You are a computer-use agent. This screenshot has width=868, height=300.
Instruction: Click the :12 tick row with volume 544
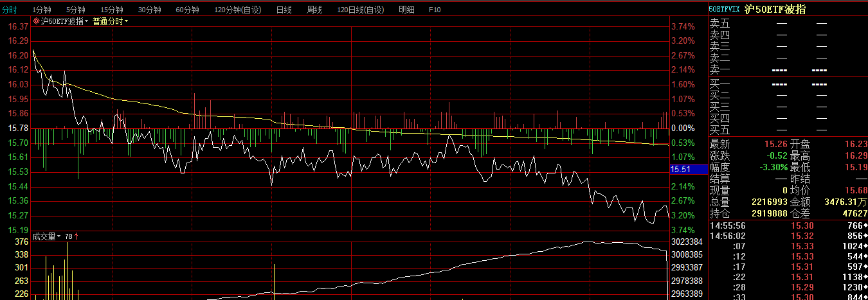(x=788, y=256)
